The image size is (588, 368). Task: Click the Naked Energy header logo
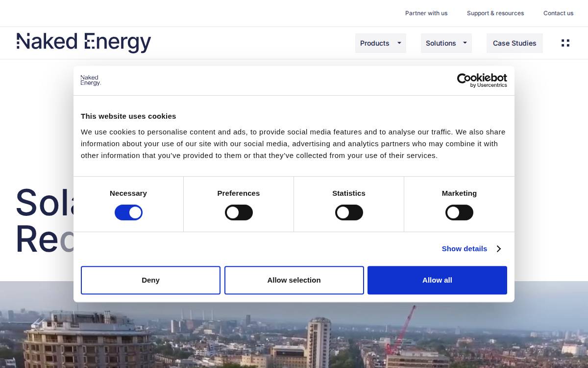coord(84,43)
